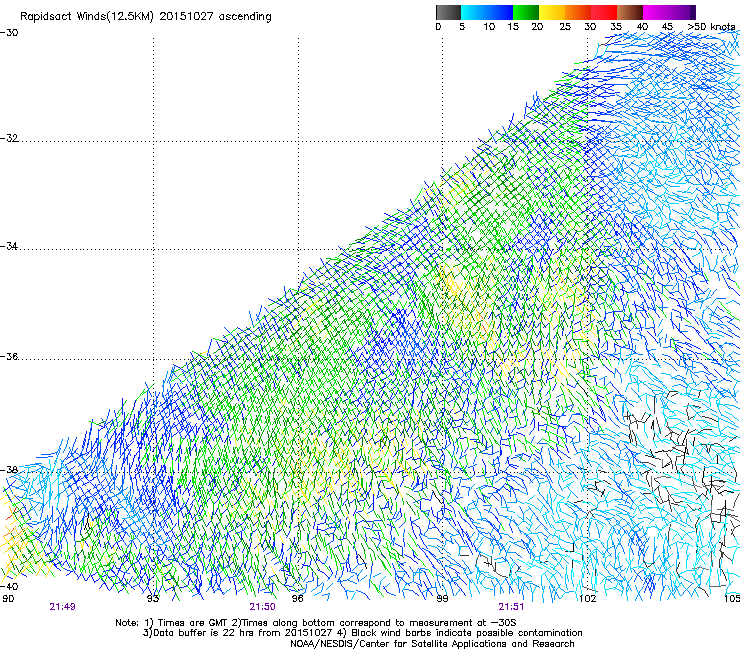Click the '-36' latitude axis label
This screenshot has width=740, height=650.
[9, 356]
